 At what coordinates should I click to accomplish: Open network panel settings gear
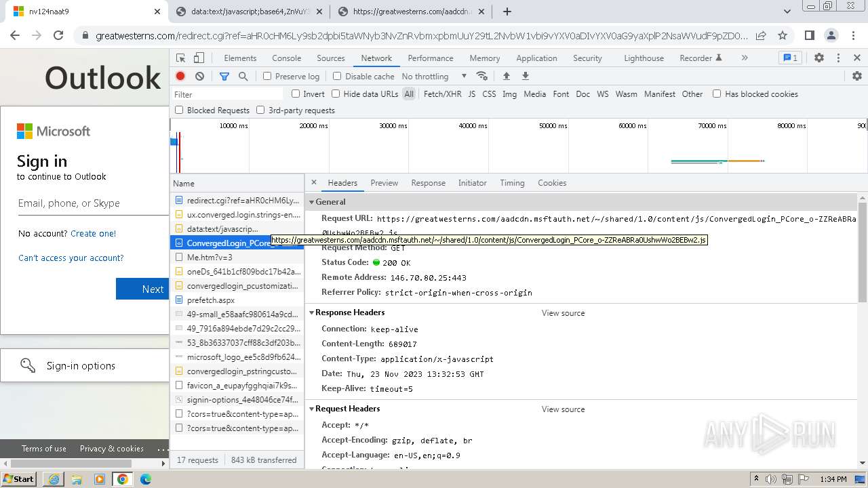857,77
